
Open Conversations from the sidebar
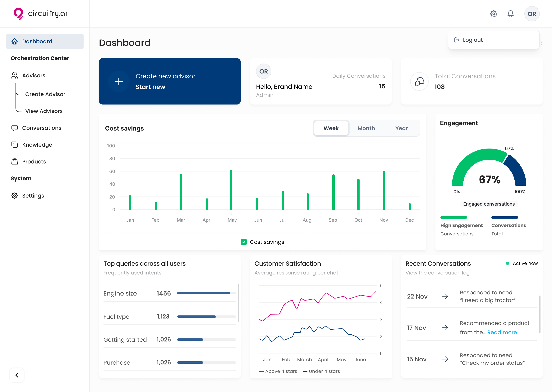(42, 128)
